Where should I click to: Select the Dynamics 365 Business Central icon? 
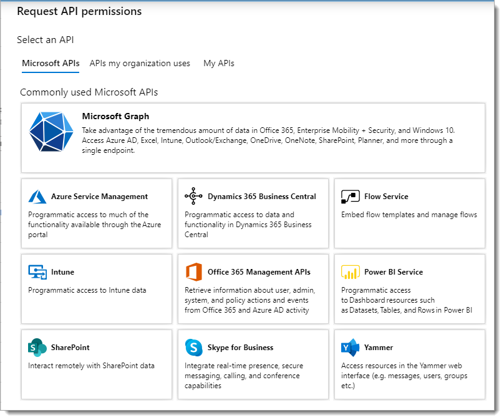(194, 197)
